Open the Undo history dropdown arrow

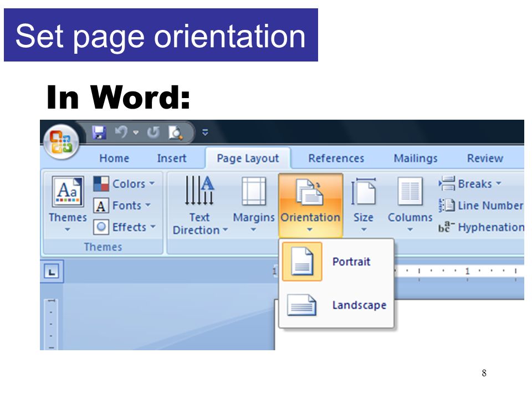pyautogui.click(x=136, y=132)
